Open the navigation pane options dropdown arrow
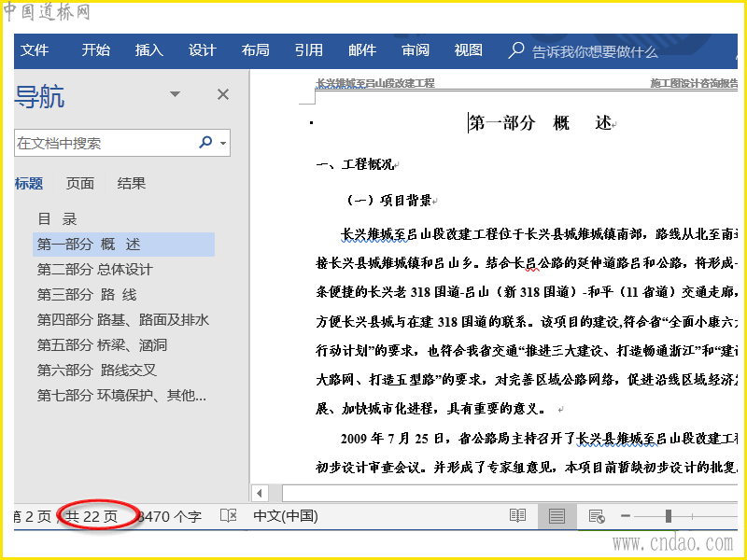The height and width of the screenshot is (560, 747). click(176, 94)
